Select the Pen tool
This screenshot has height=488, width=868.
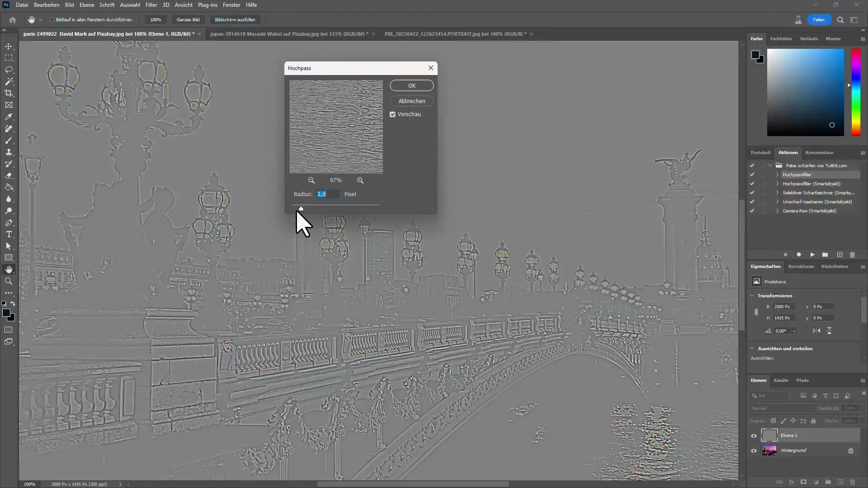click(x=9, y=222)
